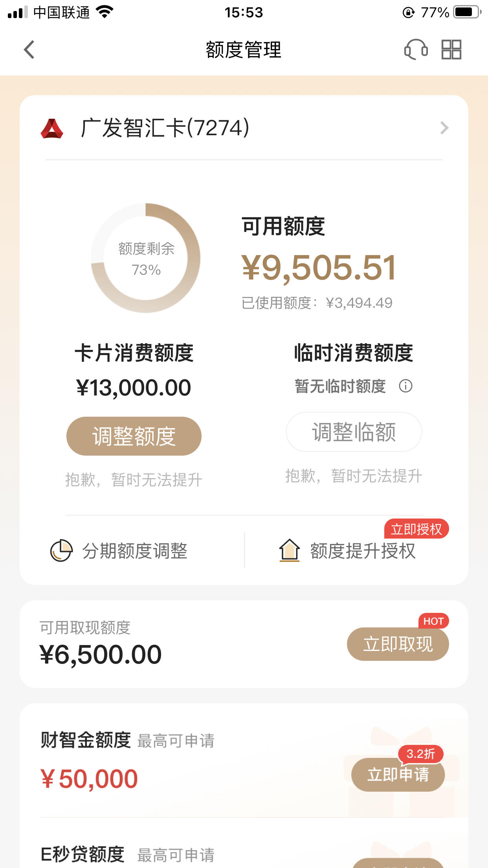Tap the GF bank red logo
Screen dimensions: 488x868
pos(52,129)
